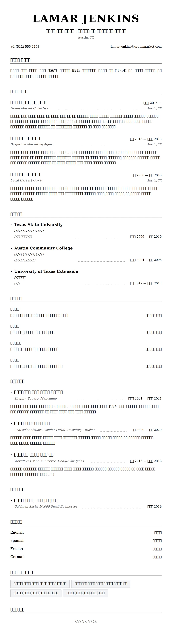Select the Austin, TX text below the headline

click(x=86, y=38)
